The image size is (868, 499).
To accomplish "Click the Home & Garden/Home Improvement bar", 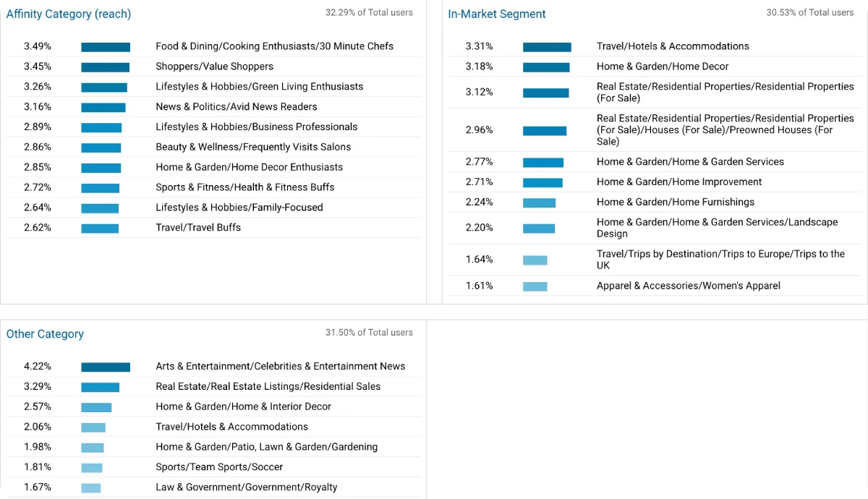I will [x=542, y=183].
